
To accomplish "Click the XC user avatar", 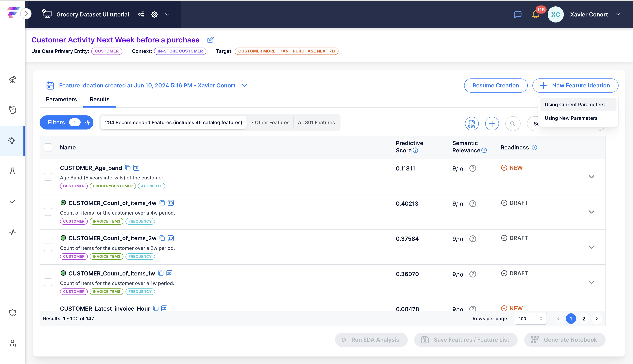I will 555,14.
